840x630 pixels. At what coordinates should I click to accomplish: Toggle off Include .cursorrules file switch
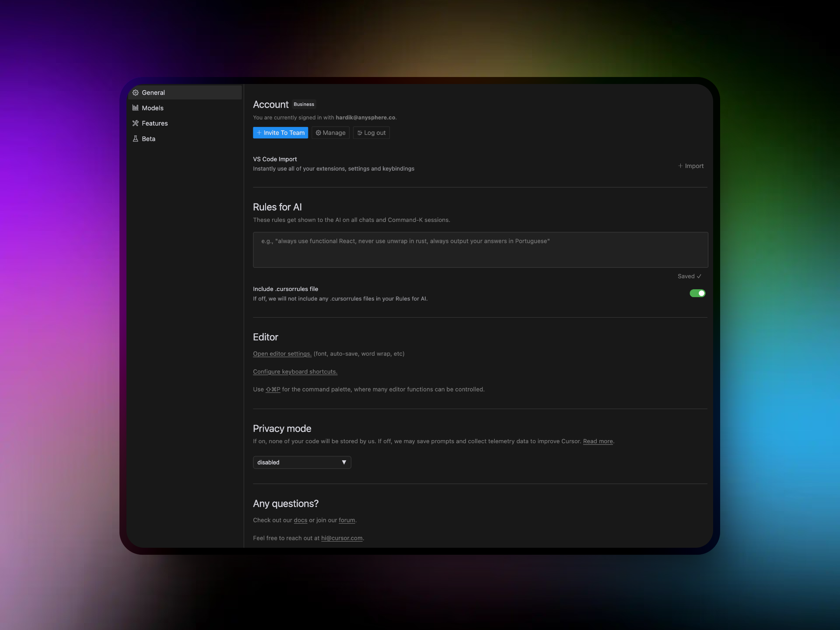click(x=697, y=293)
